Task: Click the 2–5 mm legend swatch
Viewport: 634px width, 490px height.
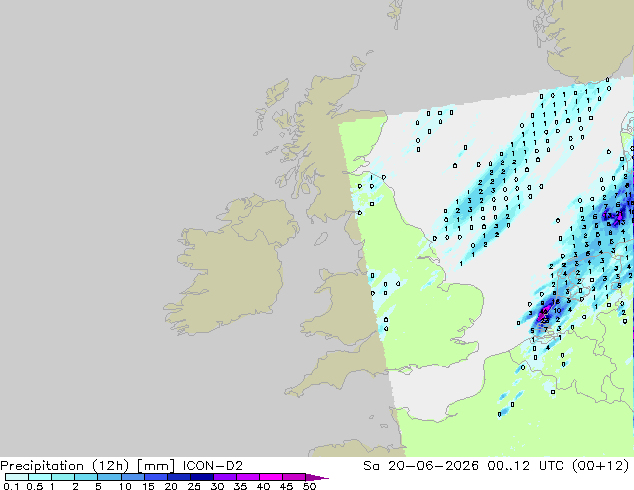Action: (86, 477)
